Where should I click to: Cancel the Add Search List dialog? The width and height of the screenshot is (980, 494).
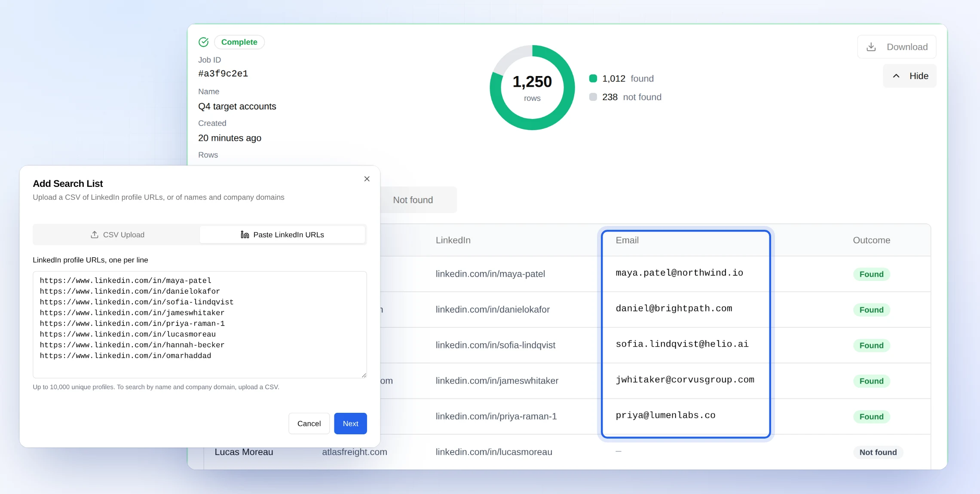[x=309, y=424]
